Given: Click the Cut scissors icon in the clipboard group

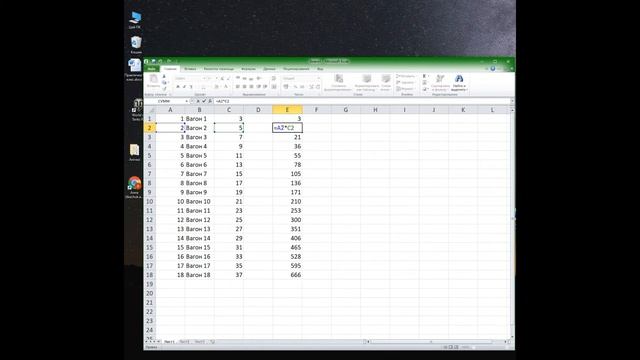Looking at the screenshot, I should click(x=164, y=76).
